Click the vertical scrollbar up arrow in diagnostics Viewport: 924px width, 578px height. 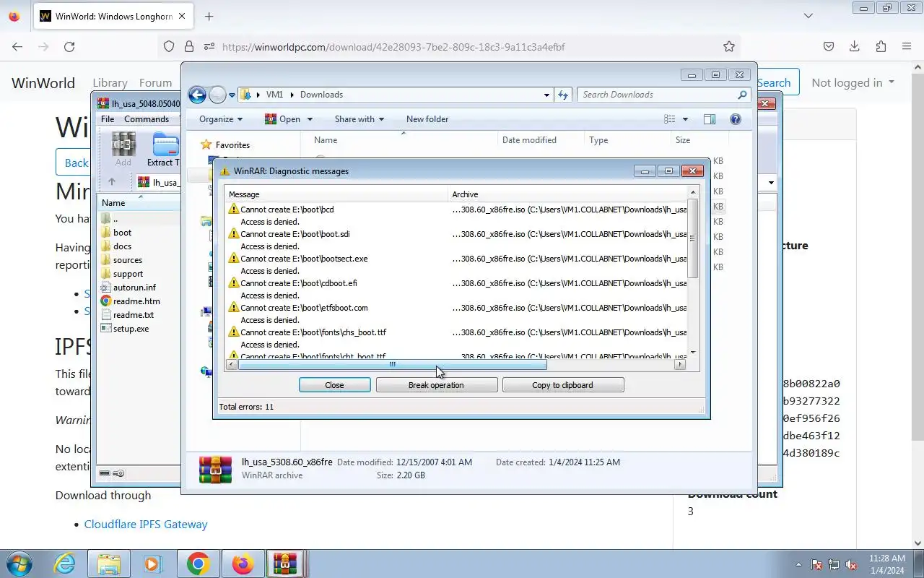pyautogui.click(x=693, y=193)
